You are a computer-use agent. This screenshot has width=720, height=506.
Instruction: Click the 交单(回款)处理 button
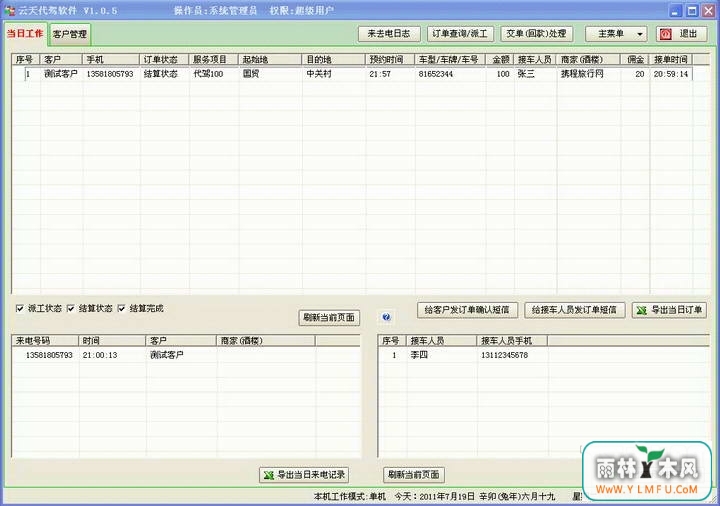point(536,34)
